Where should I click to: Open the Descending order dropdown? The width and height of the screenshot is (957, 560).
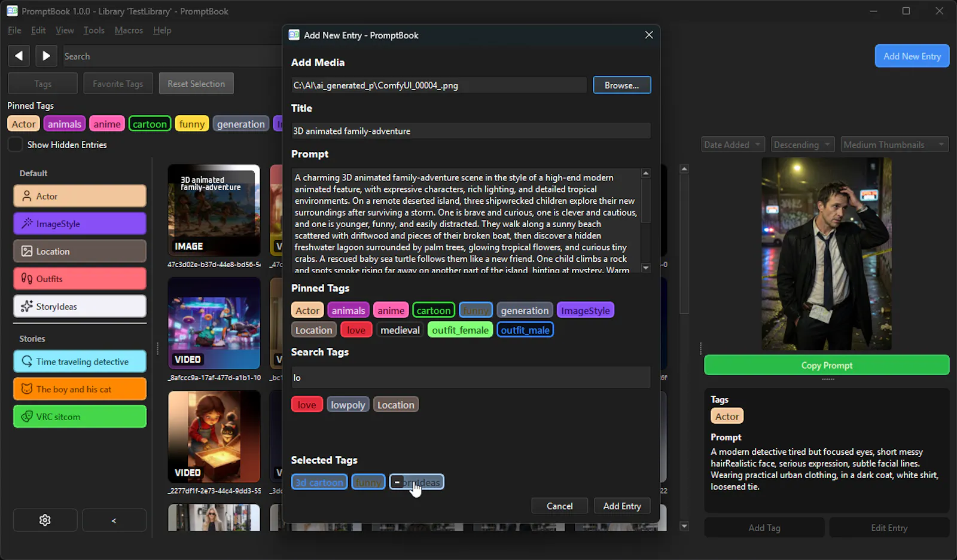(803, 145)
